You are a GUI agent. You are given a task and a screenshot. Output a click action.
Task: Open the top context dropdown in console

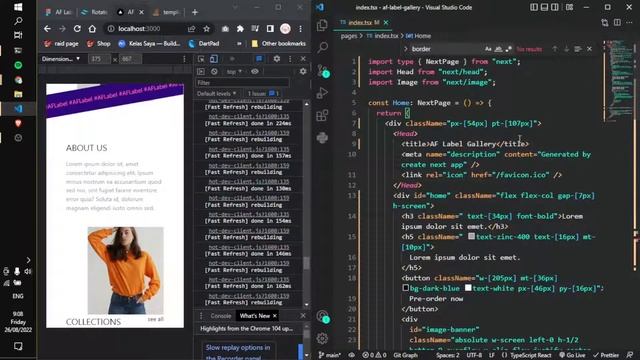click(234, 71)
